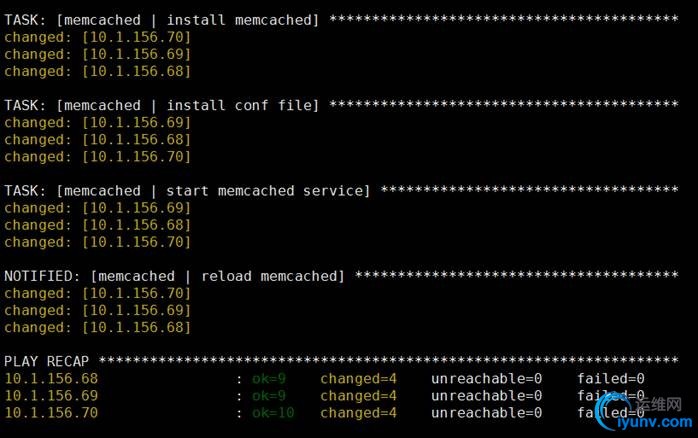Click first changed line under install memcached
Screen dimensions: 698x438
(x=97, y=37)
